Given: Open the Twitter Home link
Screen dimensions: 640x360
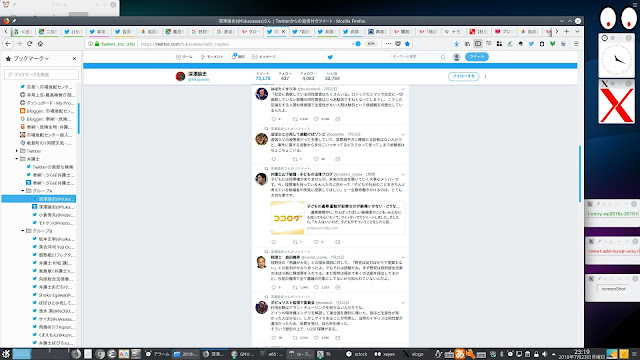Looking at the screenshot, I should (x=184, y=57).
